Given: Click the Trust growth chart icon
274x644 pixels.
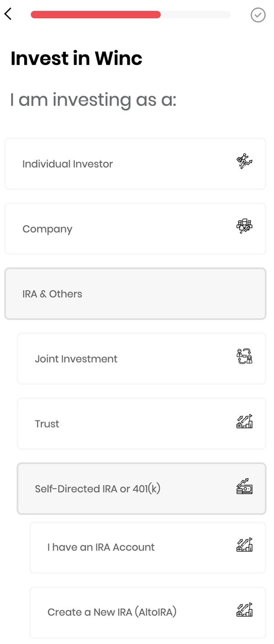Looking at the screenshot, I should [x=244, y=421].
